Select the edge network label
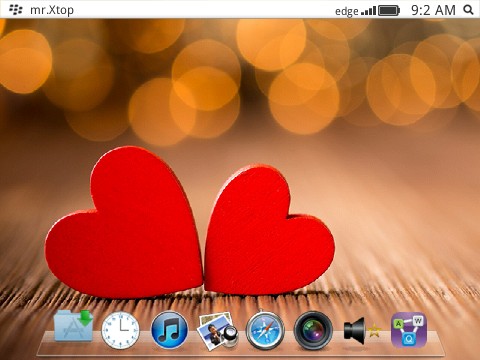Viewport: 480px width, 360px height. pyautogui.click(x=347, y=11)
